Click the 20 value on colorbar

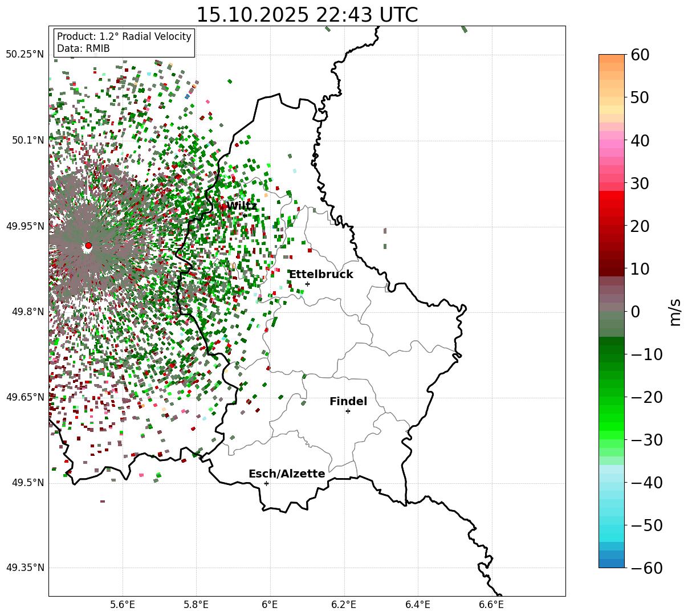click(x=640, y=226)
